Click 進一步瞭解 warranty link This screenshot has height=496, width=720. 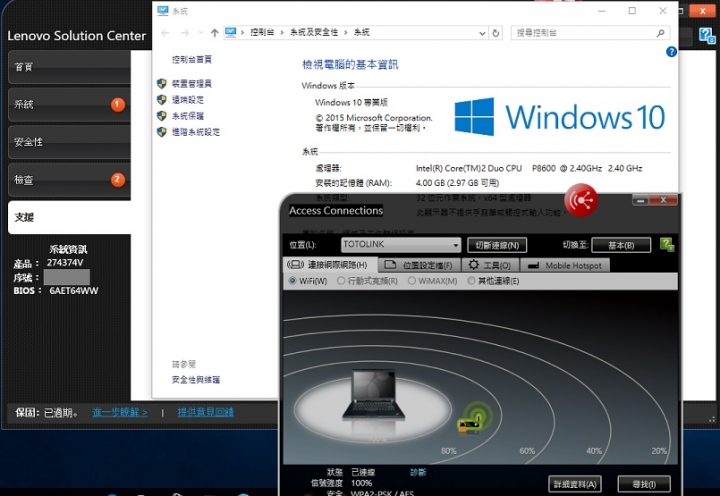(120, 412)
